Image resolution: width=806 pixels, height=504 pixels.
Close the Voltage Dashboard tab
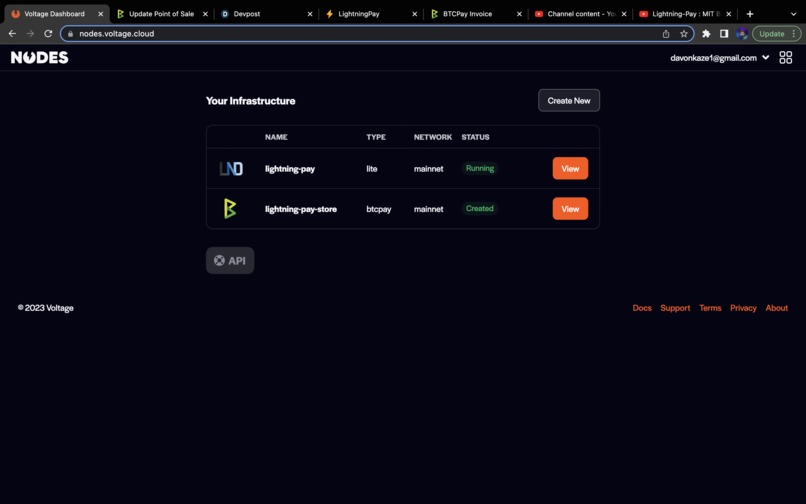tap(101, 14)
